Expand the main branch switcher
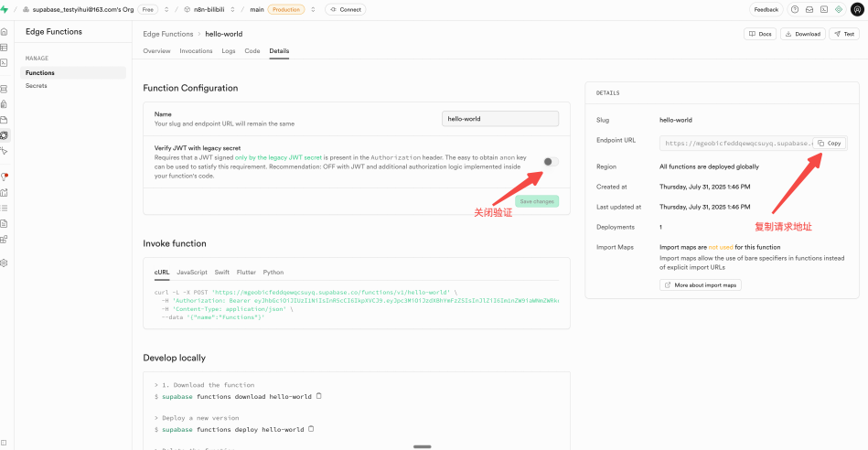The height and width of the screenshot is (450, 868). 314,9
